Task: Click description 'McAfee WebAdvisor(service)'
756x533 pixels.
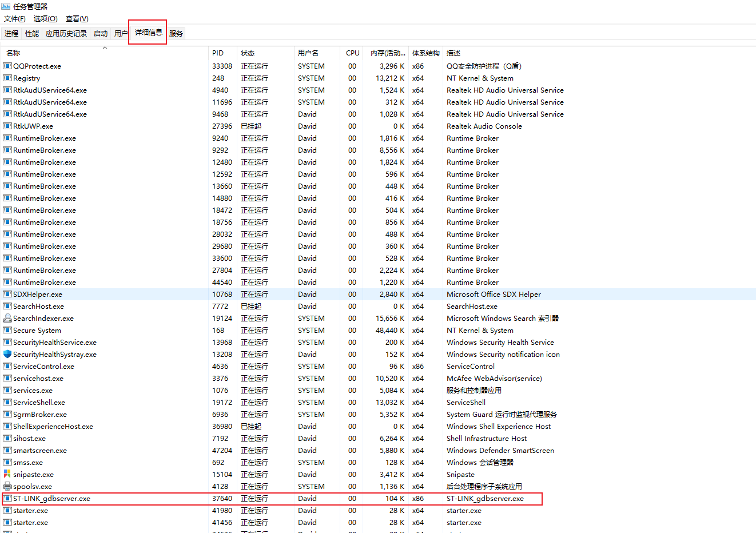Action: click(494, 378)
